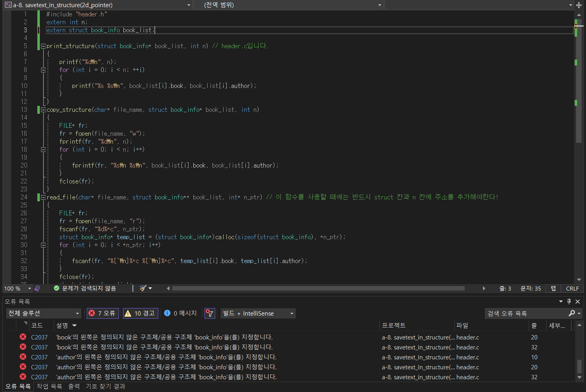
Task: Click the 세부... column header
Action: tap(557, 326)
